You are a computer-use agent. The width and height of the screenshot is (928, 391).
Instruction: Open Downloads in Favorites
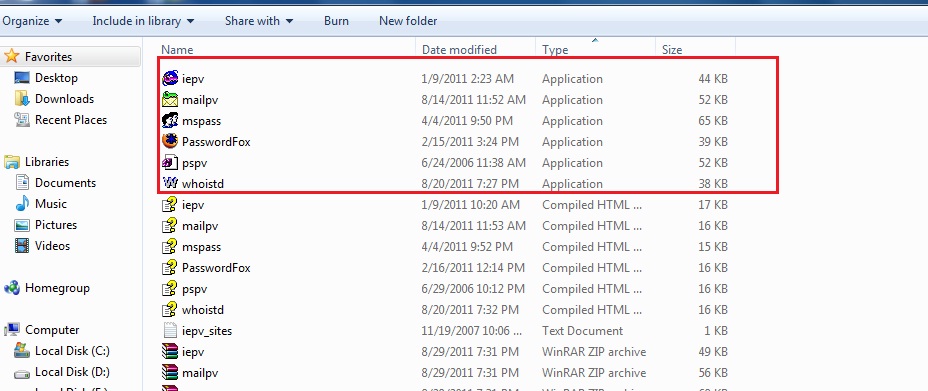pyautogui.click(x=64, y=99)
